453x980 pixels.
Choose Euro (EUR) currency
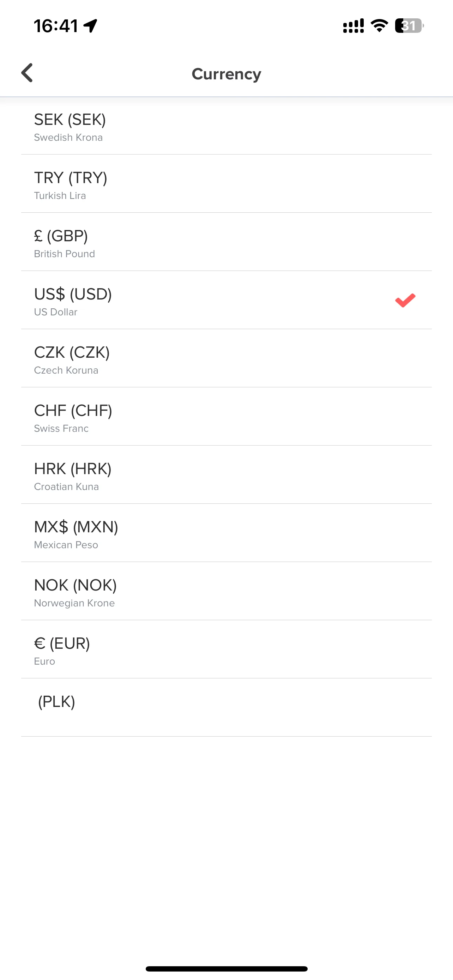pos(226,649)
